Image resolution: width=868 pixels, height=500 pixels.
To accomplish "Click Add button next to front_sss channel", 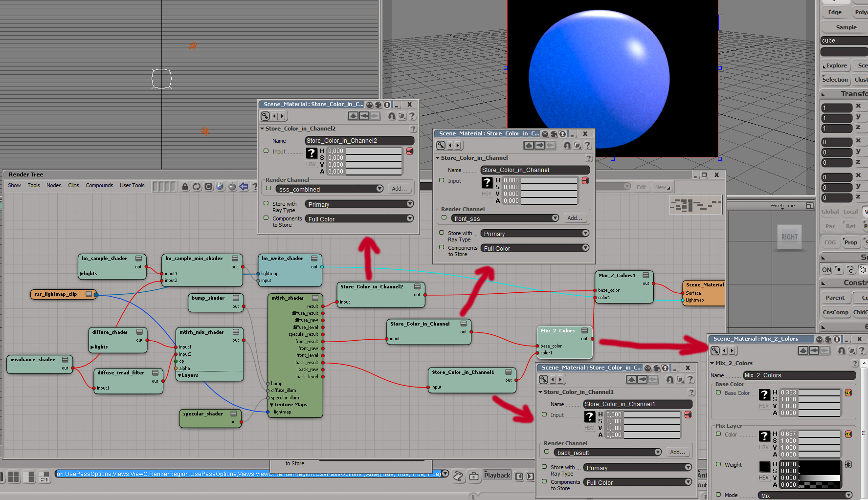I will click(575, 218).
